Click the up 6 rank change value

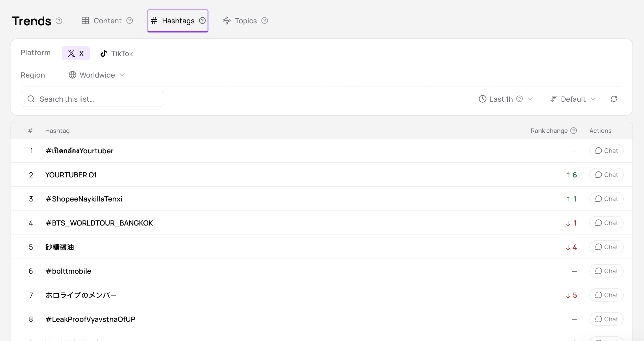click(571, 175)
